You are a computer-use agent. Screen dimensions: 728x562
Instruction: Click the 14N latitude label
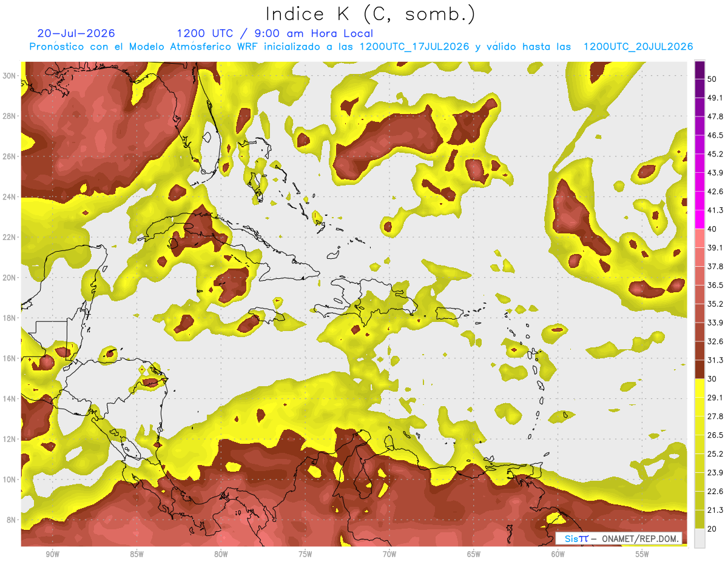coord(10,399)
